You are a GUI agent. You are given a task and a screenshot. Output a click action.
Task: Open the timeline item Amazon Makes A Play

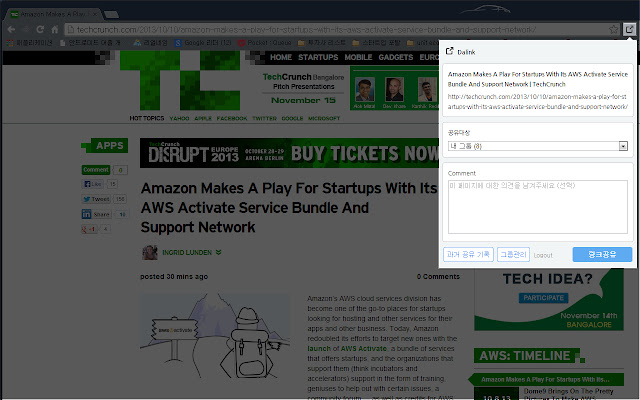point(545,379)
